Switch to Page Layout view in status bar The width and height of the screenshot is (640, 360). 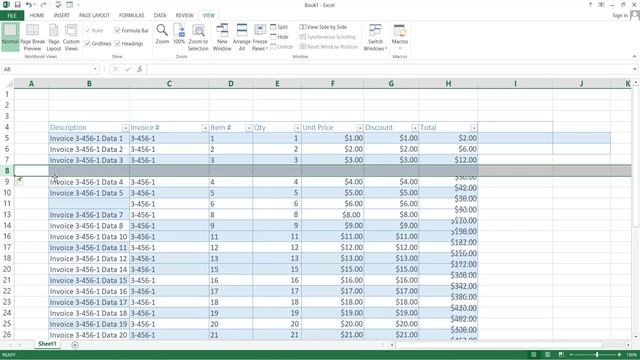point(547,355)
